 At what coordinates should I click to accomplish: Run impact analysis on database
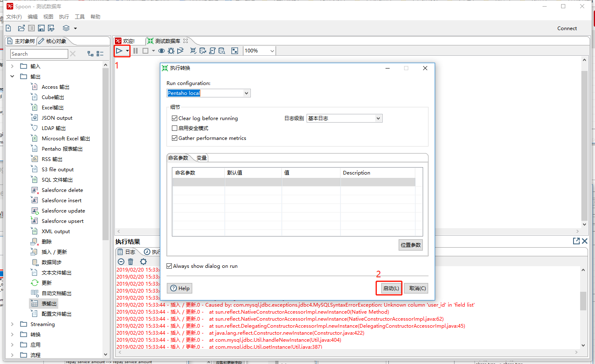tap(203, 51)
